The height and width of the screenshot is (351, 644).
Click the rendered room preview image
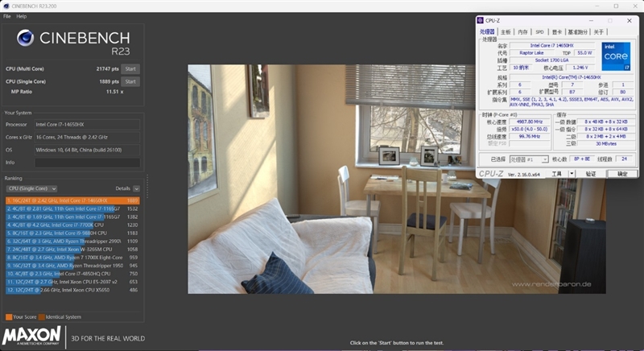[397, 179]
